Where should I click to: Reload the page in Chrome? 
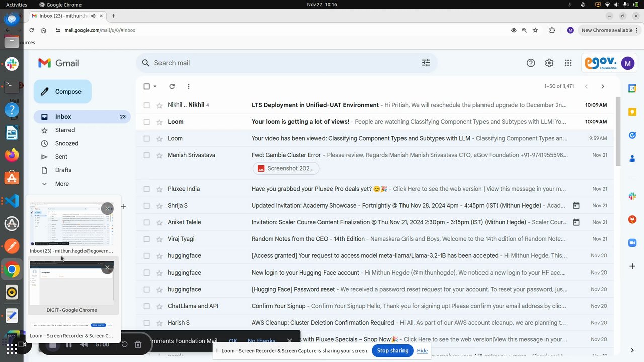(31, 30)
